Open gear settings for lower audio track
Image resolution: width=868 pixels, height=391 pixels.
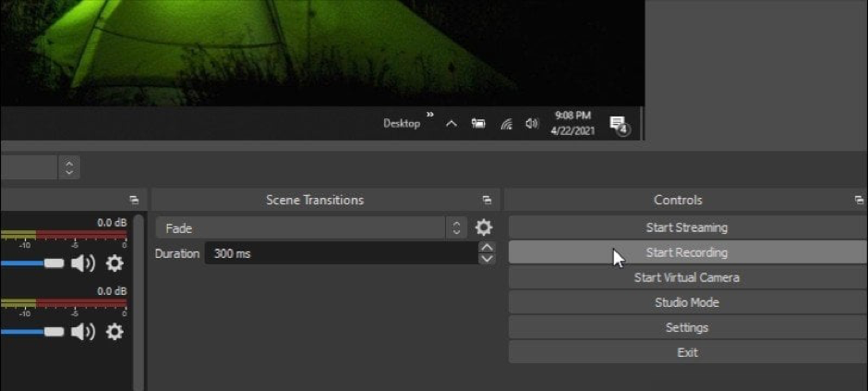coord(115,331)
